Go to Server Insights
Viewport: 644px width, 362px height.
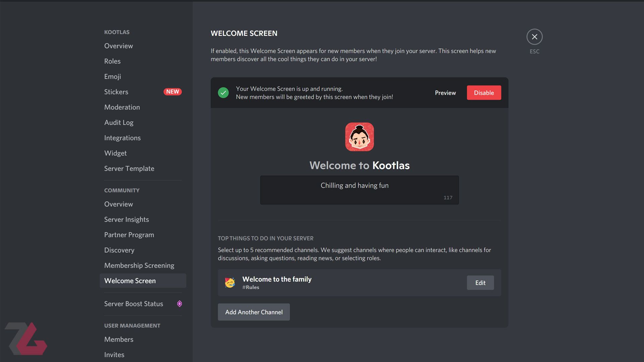pyautogui.click(x=126, y=220)
